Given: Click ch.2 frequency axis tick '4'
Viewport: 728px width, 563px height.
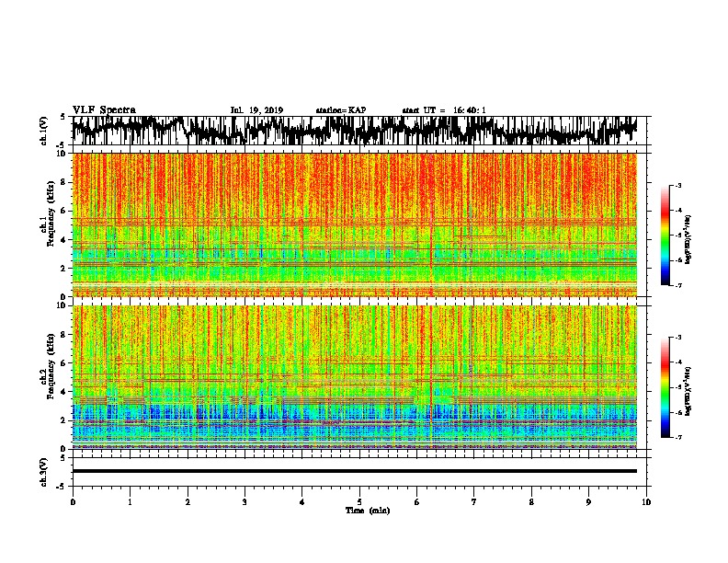Looking at the screenshot, I should 63,392.
